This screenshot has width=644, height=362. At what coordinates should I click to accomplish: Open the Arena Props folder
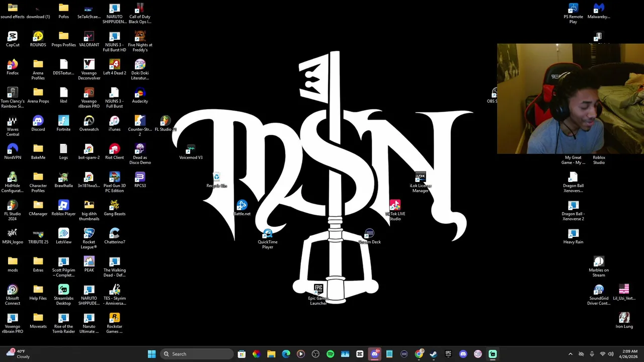pos(38,96)
